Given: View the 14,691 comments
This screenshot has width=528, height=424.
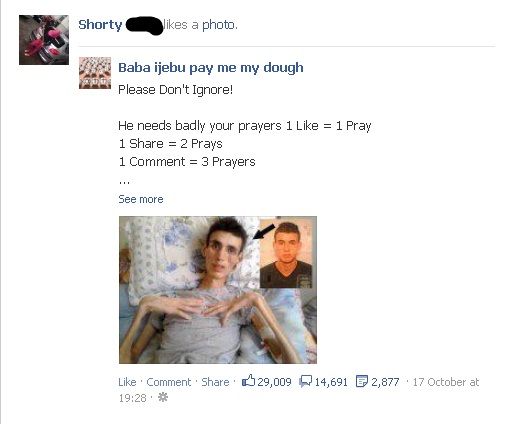Looking at the screenshot, I should coord(331,382).
